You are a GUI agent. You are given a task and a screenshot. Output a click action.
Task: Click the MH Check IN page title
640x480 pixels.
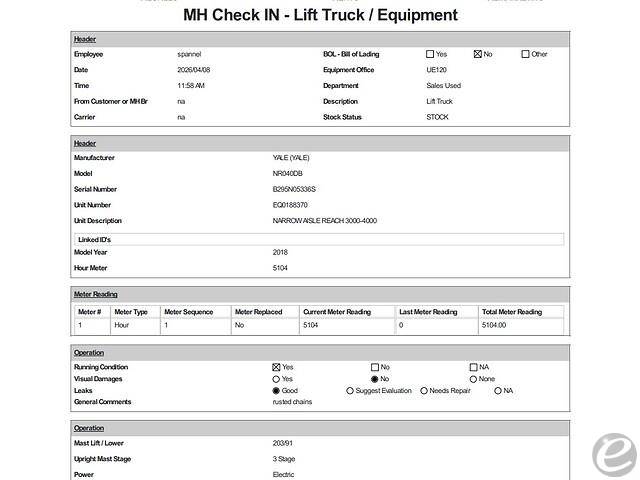coord(320,15)
